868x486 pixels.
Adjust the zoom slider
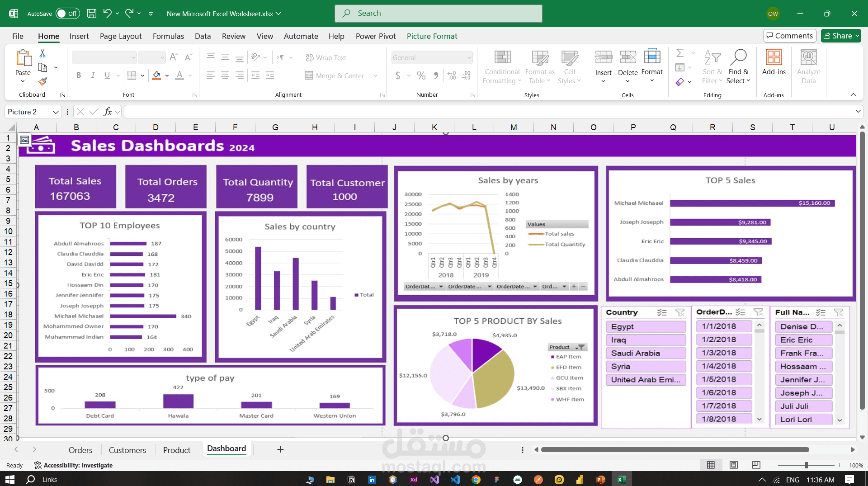coord(806,465)
